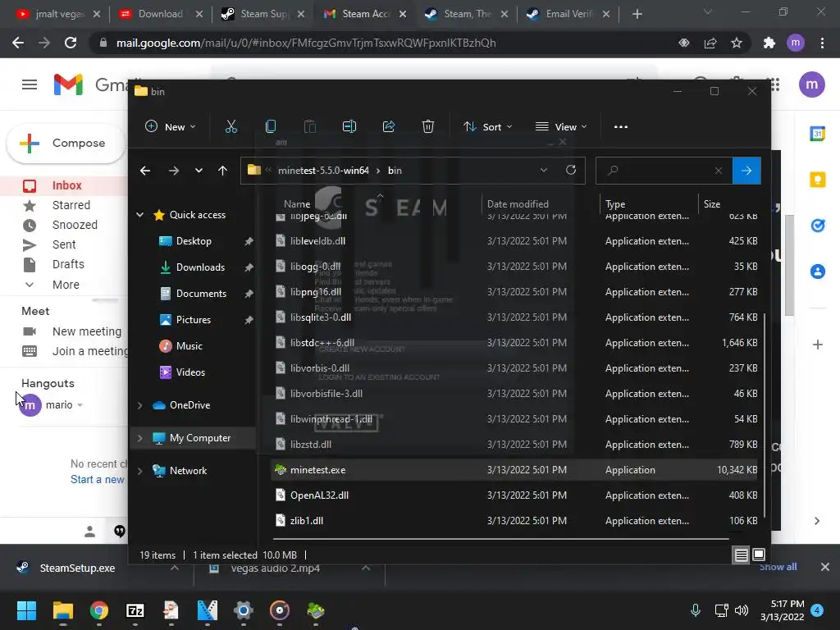Collapse the Quick access tree
Image resolution: width=840 pixels, height=630 pixels.
click(139, 215)
